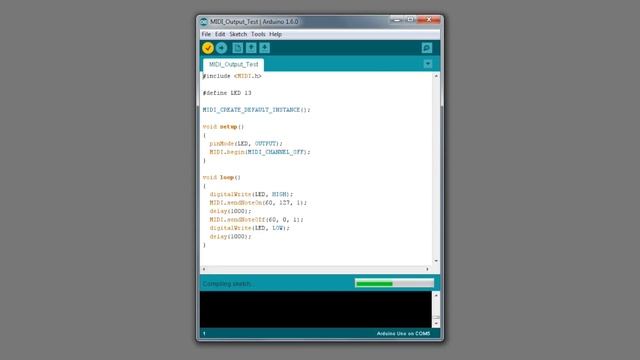
Task: Click the compile progress bar
Action: click(x=394, y=283)
